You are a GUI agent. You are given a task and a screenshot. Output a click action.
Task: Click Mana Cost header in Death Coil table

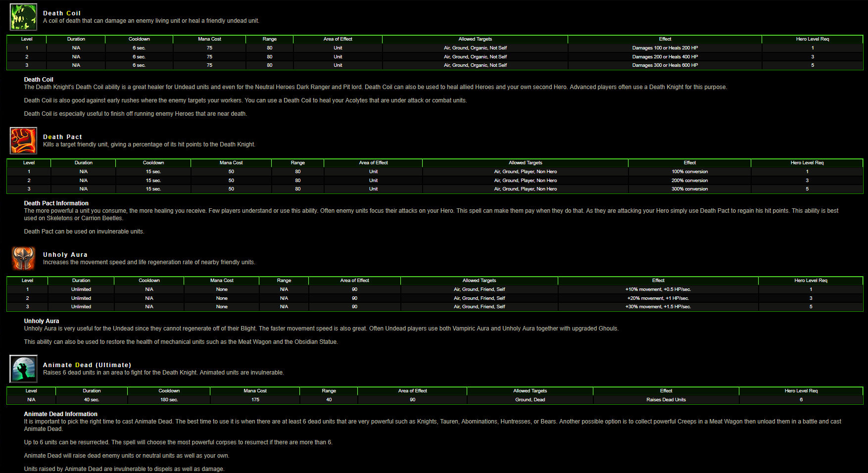[x=209, y=39]
